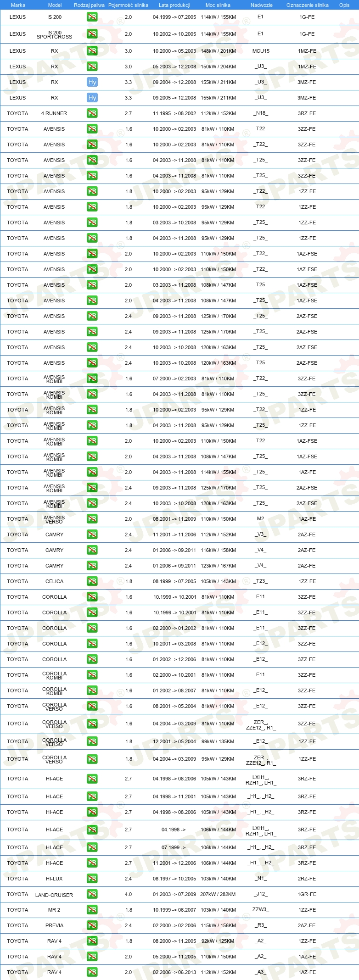This screenshot has height=980, width=359.
Task: Click the Opis column header
Action: tap(344, 5)
